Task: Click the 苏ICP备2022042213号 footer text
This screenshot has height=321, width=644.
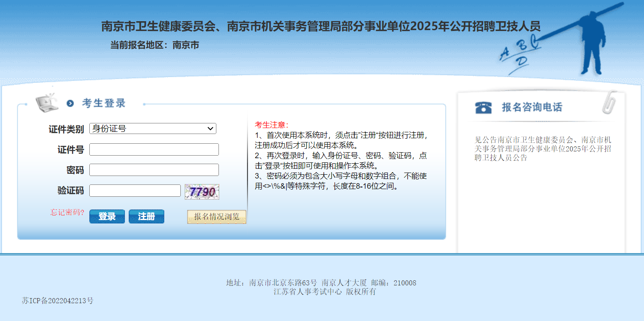Action: pyautogui.click(x=58, y=301)
